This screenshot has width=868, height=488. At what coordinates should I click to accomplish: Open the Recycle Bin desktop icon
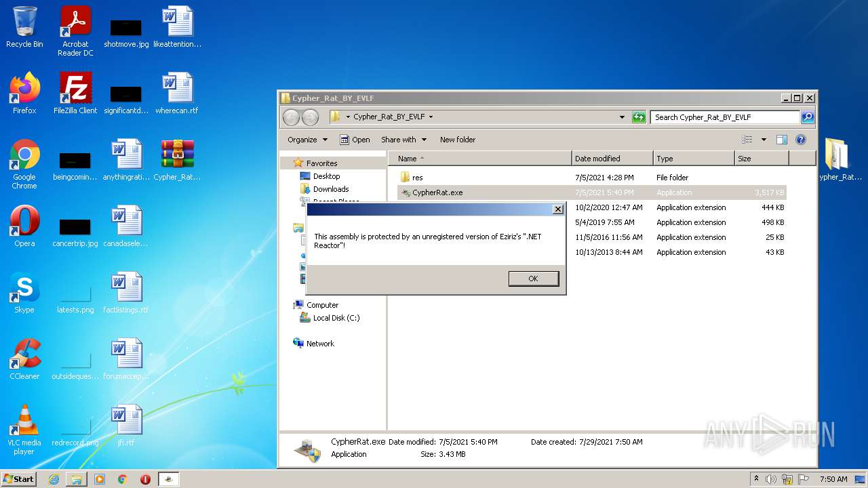click(x=24, y=27)
